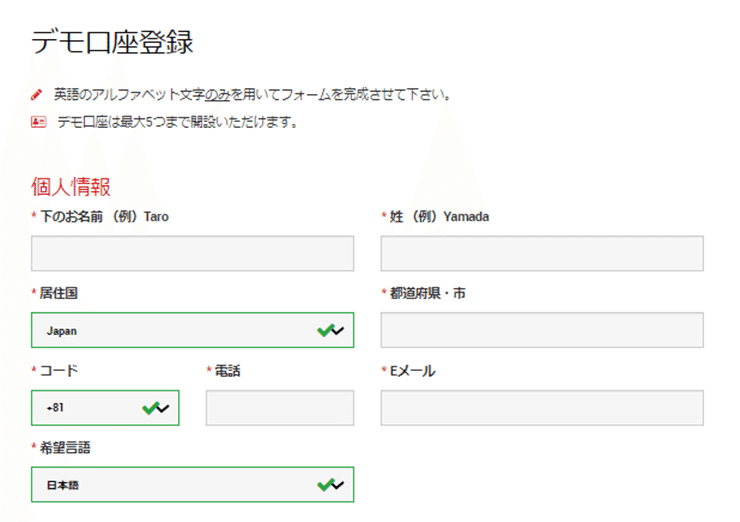740x522 pixels.
Task: Click the 都道府県・市 input field
Action: [x=542, y=330]
